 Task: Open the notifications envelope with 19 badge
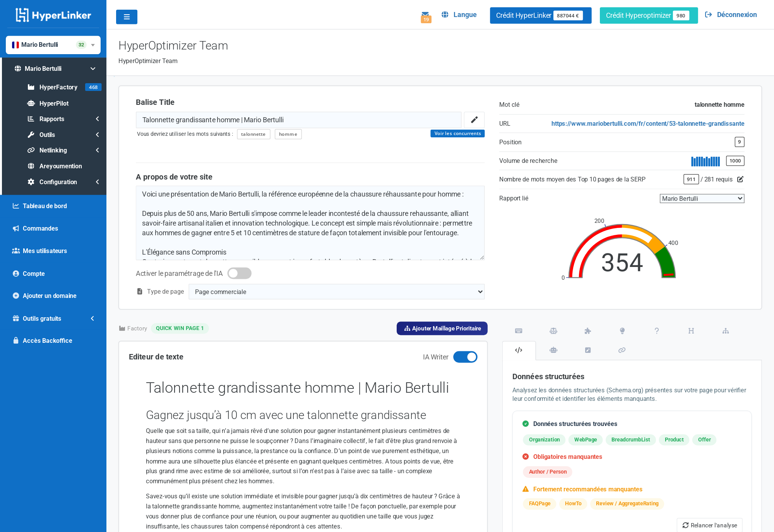pos(426,15)
